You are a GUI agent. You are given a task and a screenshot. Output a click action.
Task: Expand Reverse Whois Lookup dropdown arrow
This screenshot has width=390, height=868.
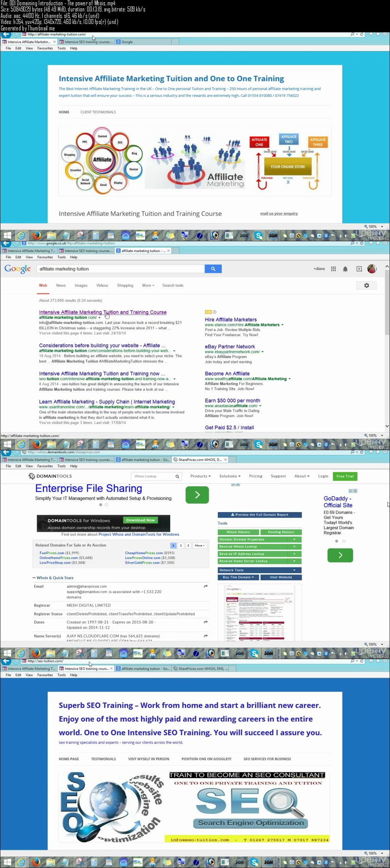(x=294, y=546)
